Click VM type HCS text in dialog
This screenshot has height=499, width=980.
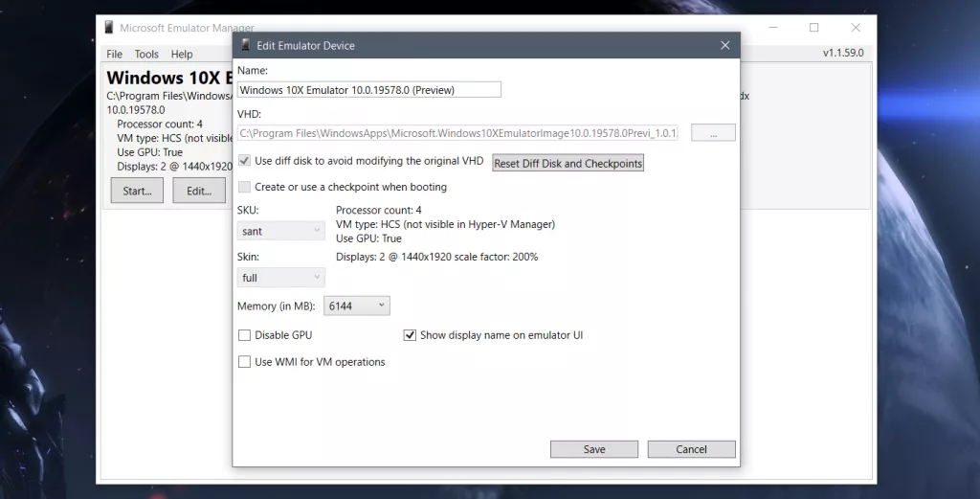(x=445, y=224)
